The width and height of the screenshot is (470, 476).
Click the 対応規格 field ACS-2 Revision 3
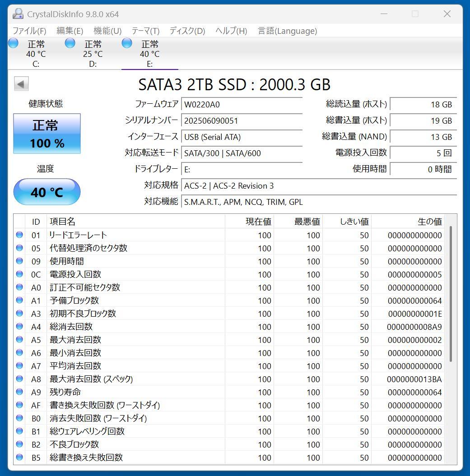(319, 185)
